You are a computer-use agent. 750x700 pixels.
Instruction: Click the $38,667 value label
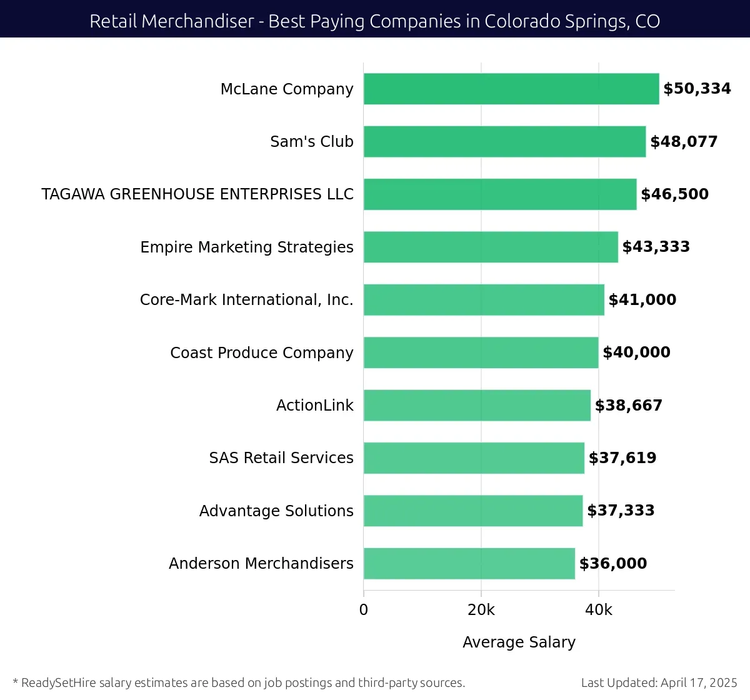point(629,406)
